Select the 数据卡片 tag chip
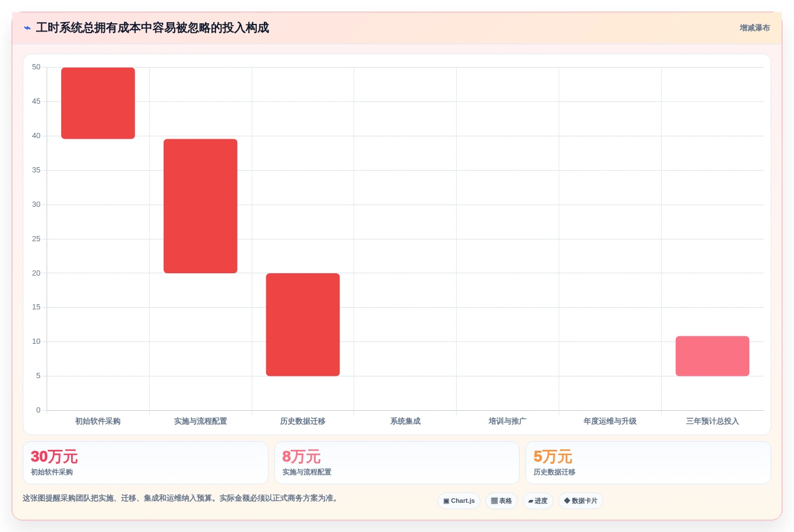Viewport: 794px width, 532px height. click(581, 501)
